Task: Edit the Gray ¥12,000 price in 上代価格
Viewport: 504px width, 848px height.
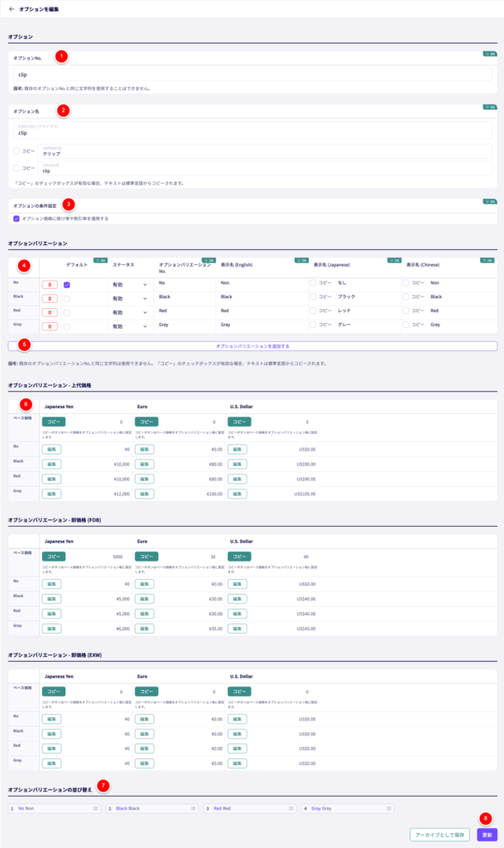Action: pos(51,494)
